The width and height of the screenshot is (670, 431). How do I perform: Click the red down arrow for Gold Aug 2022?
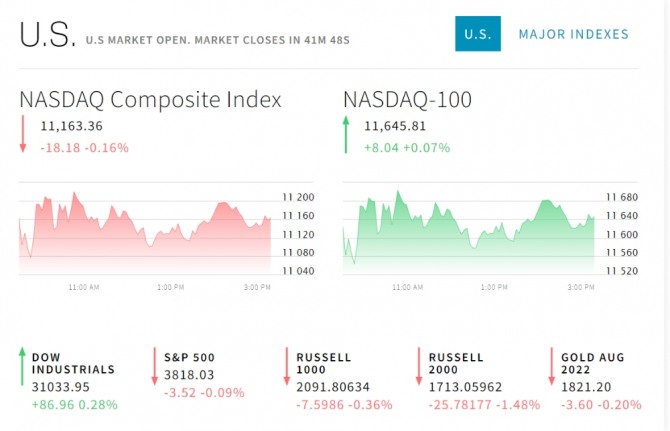tap(551, 366)
